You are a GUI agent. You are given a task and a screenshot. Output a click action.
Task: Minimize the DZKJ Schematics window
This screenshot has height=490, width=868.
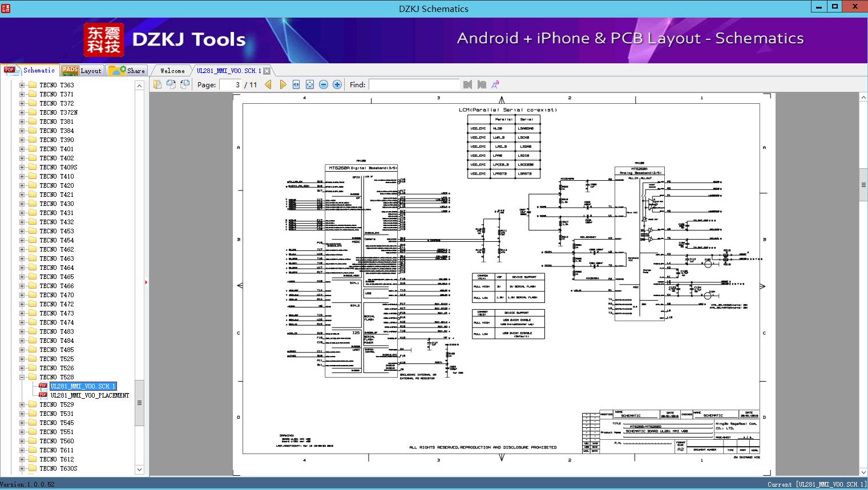(x=819, y=7)
